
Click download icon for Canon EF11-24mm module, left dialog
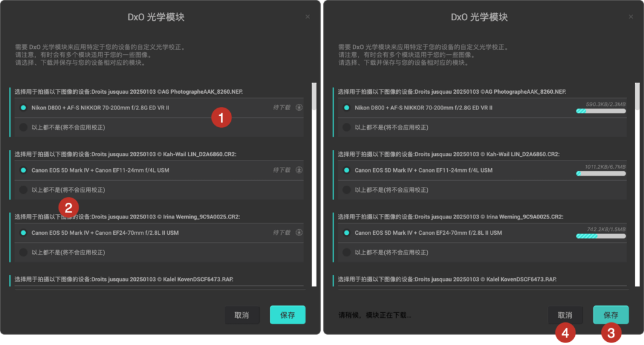[x=299, y=170]
